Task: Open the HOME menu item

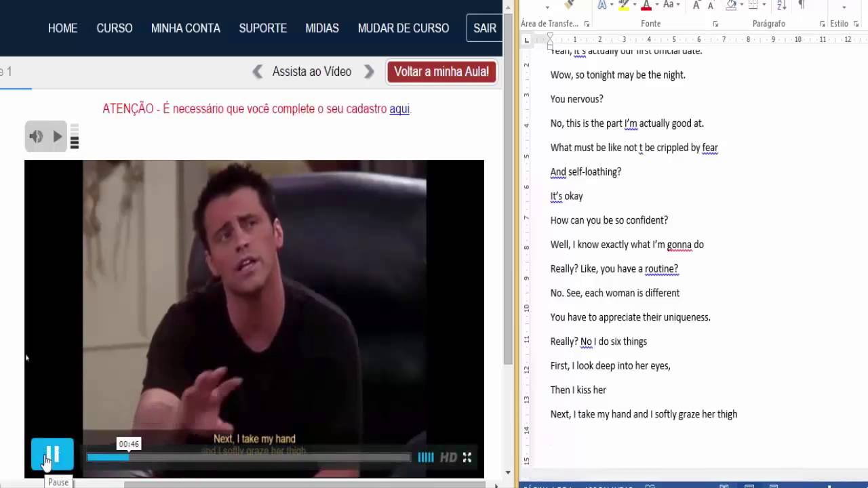Action: tap(62, 28)
